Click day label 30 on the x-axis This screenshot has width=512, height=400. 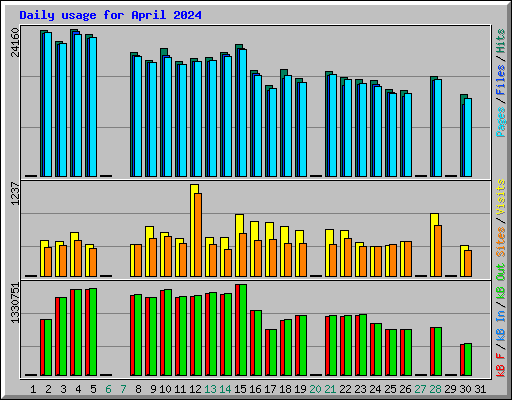click(x=465, y=389)
